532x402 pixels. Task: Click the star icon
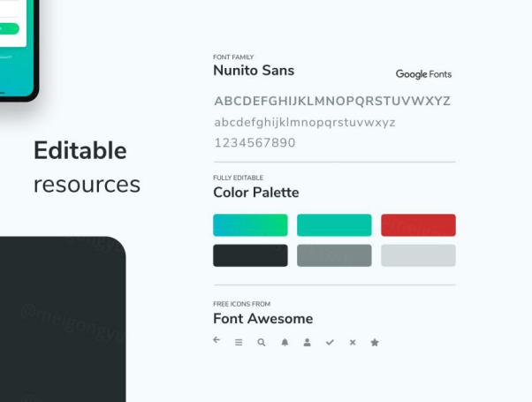pos(375,342)
